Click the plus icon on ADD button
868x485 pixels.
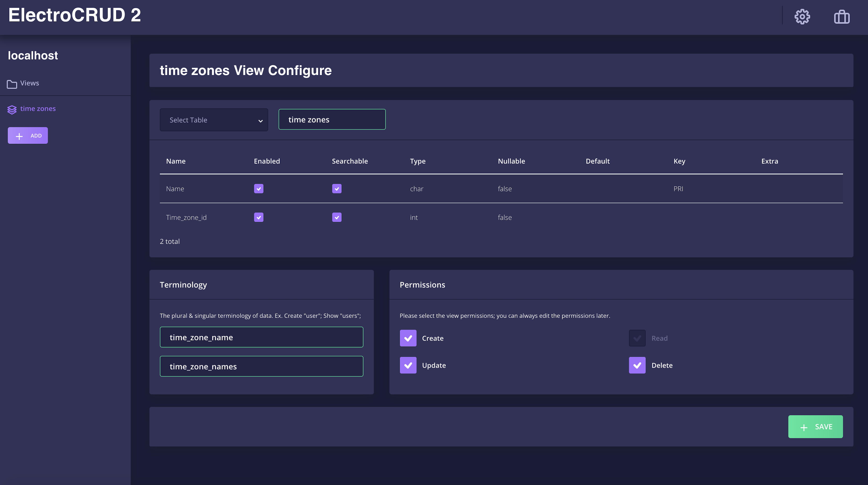click(19, 136)
